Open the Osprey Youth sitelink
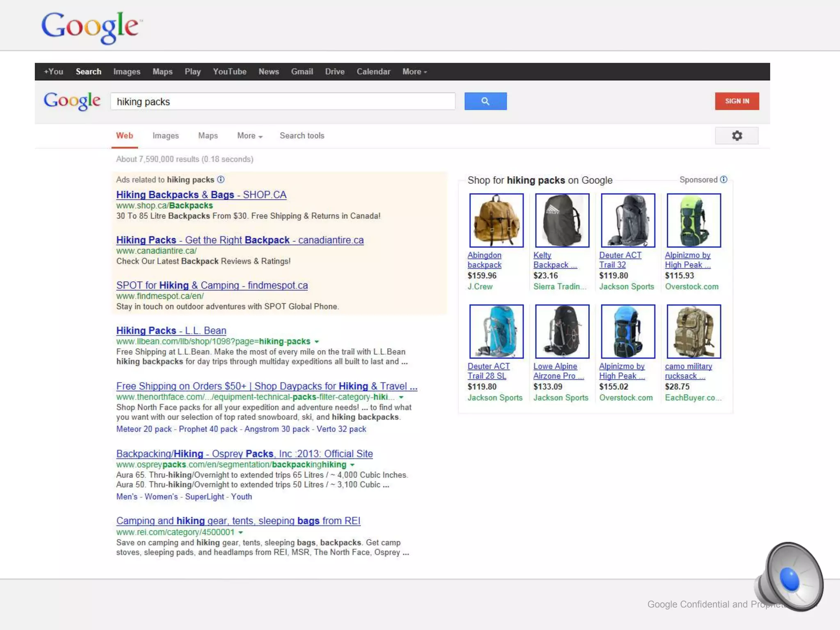Image resolution: width=840 pixels, height=630 pixels. pyautogui.click(x=241, y=497)
